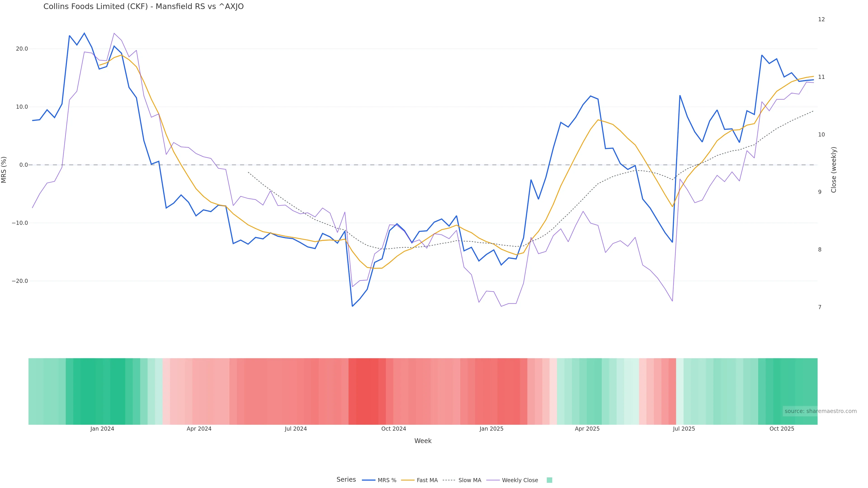Click the Oct 2024 x-axis label

(x=394, y=429)
